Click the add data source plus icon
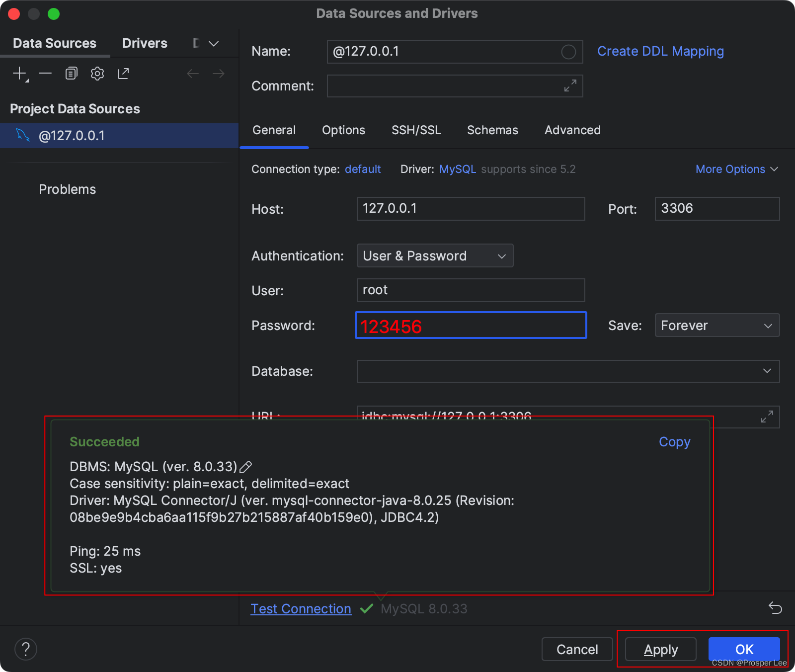Screen dimensions: 795x672 20,74
